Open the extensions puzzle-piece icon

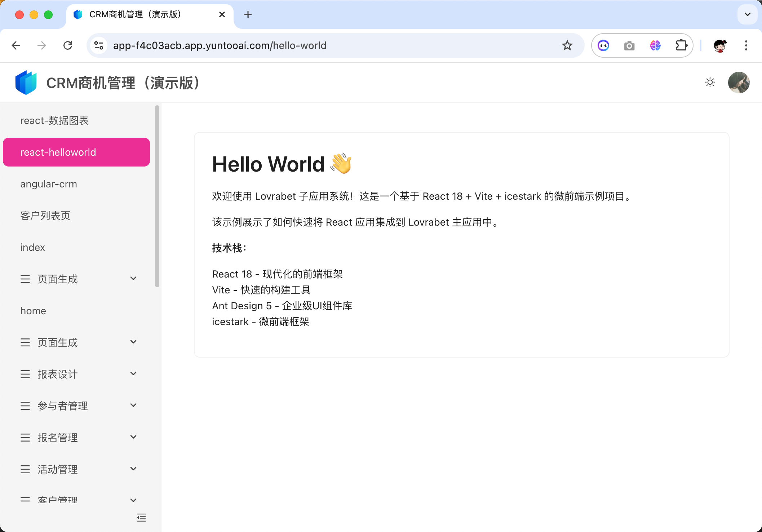tap(682, 45)
